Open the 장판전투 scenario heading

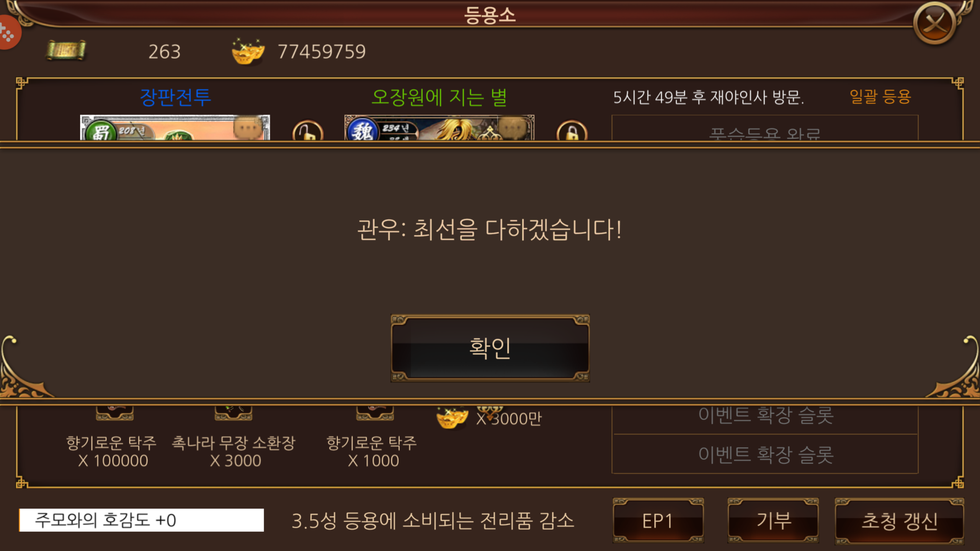tap(175, 97)
